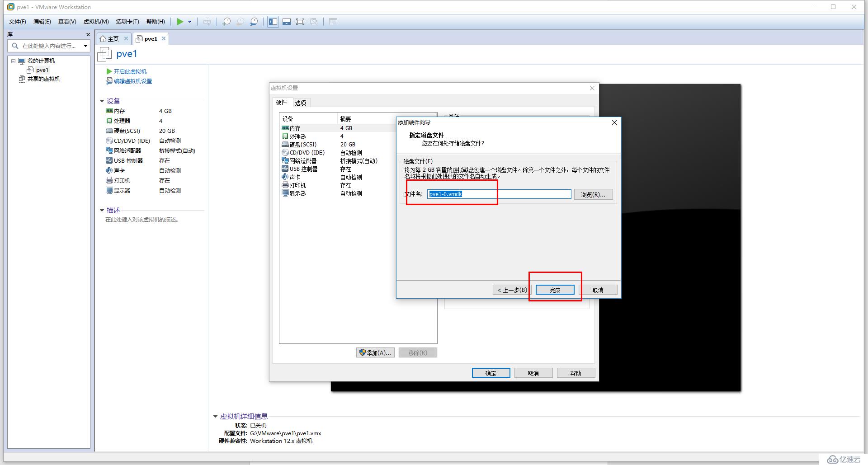Close the 主页 tab

coord(126,39)
